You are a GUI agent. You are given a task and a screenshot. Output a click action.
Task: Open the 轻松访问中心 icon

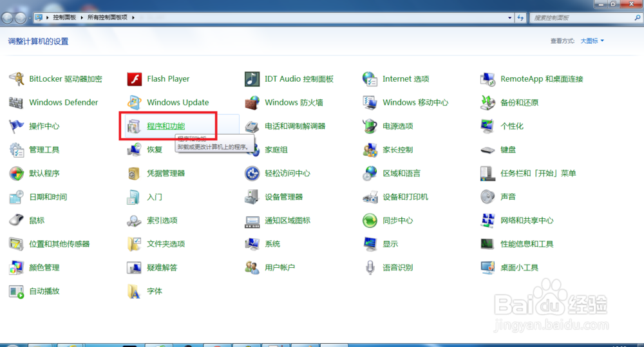(252, 173)
